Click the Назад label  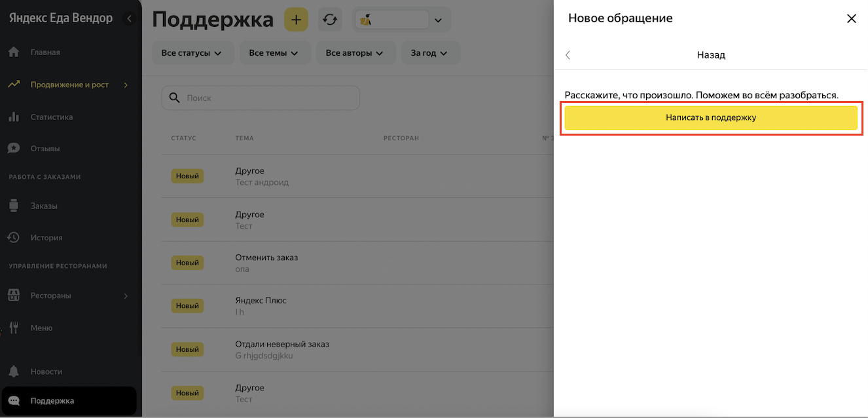tap(711, 55)
